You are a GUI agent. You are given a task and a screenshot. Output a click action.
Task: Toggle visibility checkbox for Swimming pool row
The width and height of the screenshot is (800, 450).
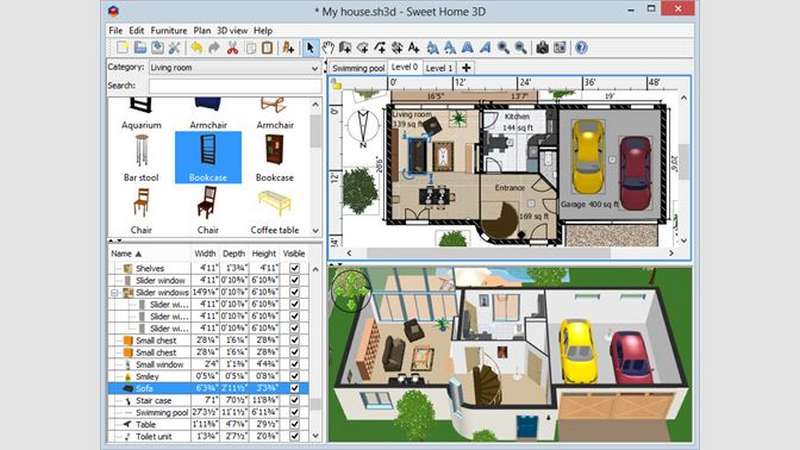point(294,412)
